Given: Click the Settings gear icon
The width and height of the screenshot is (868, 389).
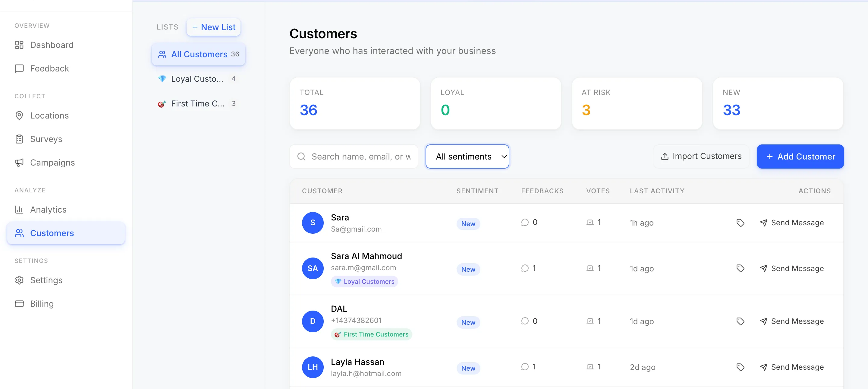Looking at the screenshot, I should (x=19, y=280).
